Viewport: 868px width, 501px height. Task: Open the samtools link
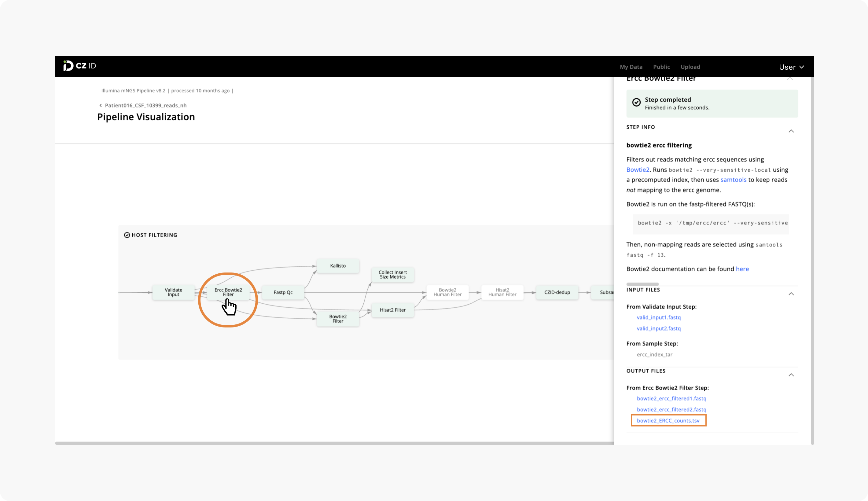tap(733, 180)
